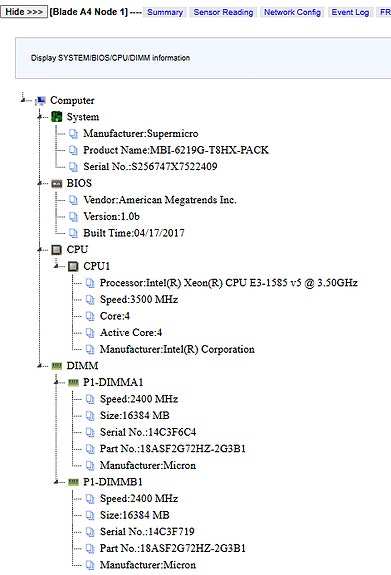This screenshot has height=575, width=391.
Task: Click the Processor:Intel(R) Xeon(R) E3-1585 text
Action: (229, 283)
